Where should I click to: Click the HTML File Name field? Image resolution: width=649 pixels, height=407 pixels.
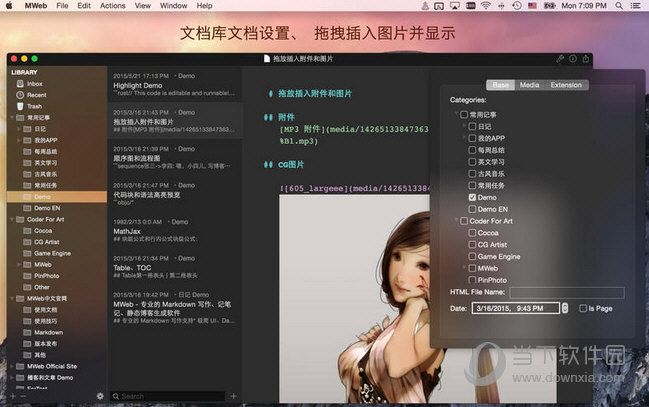coord(567,292)
